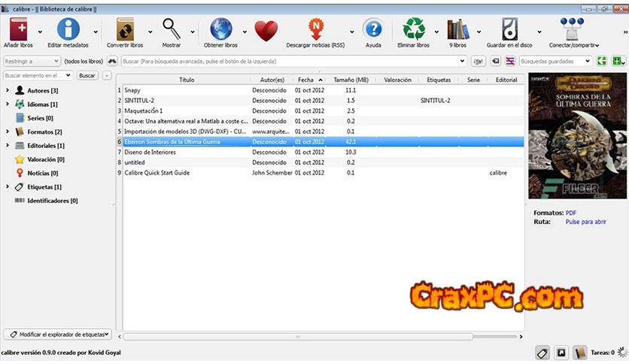Click the Eliminar libros recycle icon
Viewport: 629px width, 364px height.
coord(414,29)
